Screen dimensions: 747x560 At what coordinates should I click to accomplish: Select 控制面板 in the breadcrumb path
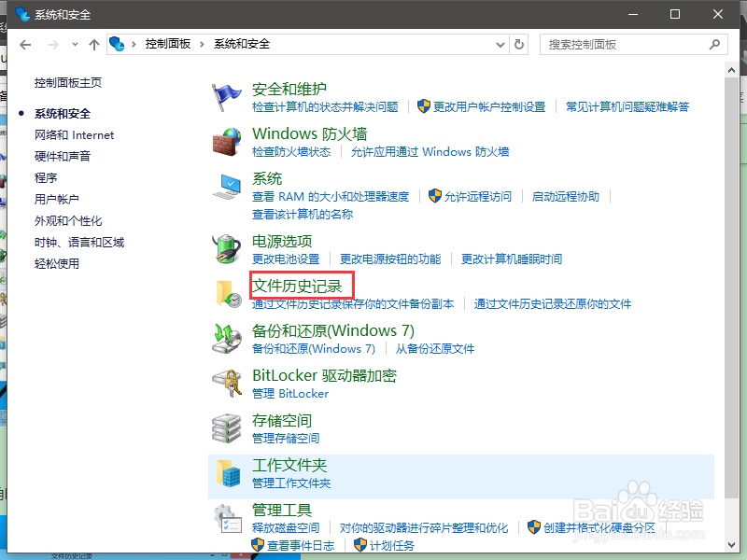coord(168,44)
